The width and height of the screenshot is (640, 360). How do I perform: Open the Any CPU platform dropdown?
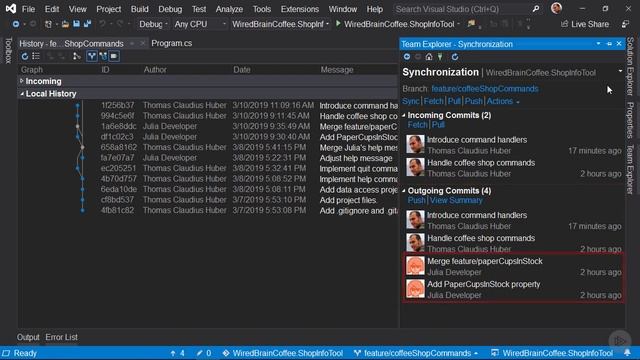pos(200,24)
